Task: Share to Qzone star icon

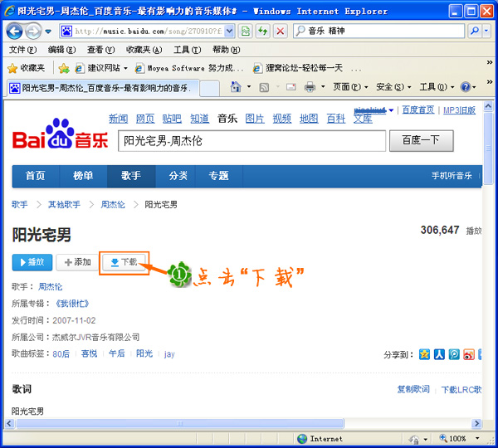Action: click(x=424, y=354)
